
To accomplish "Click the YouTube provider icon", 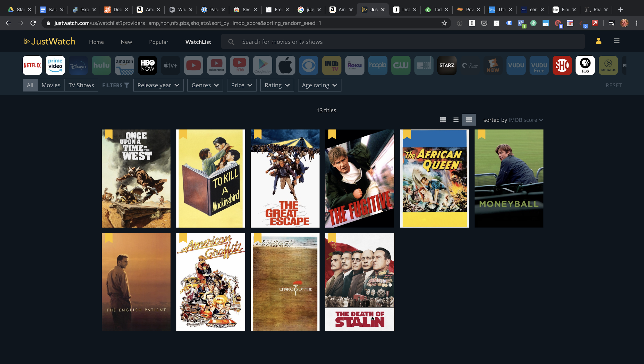I will (193, 65).
